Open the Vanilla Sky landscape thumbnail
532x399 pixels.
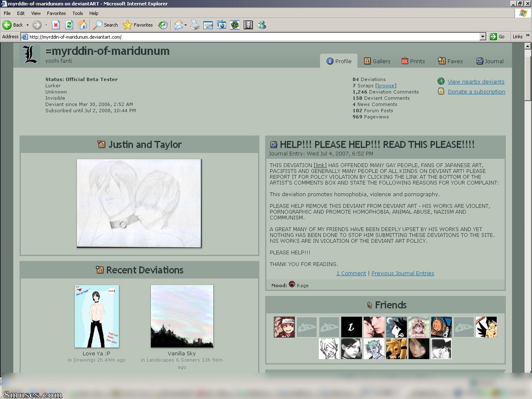pos(182,316)
